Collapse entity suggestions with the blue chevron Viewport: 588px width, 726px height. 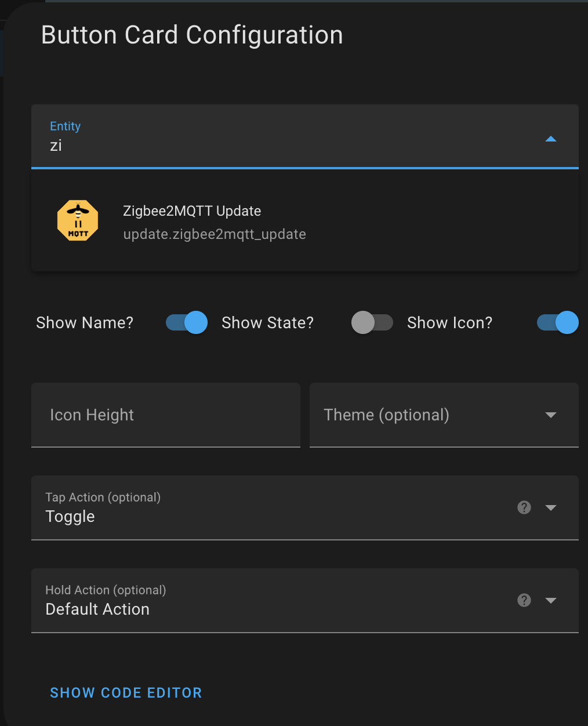click(550, 139)
